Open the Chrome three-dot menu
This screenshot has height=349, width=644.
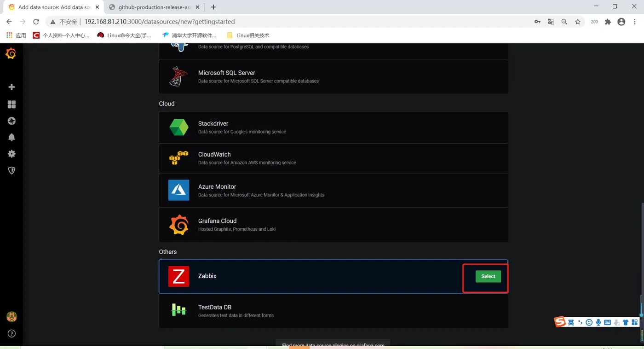click(x=635, y=22)
